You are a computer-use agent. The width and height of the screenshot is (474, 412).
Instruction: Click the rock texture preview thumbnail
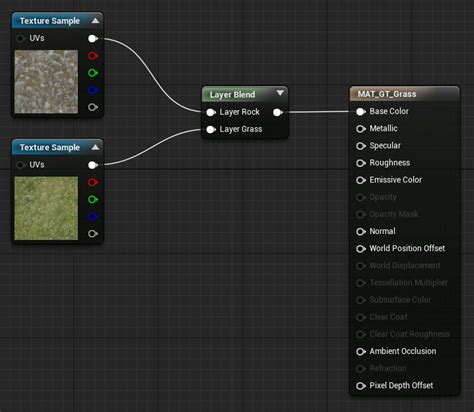pos(46,82)
